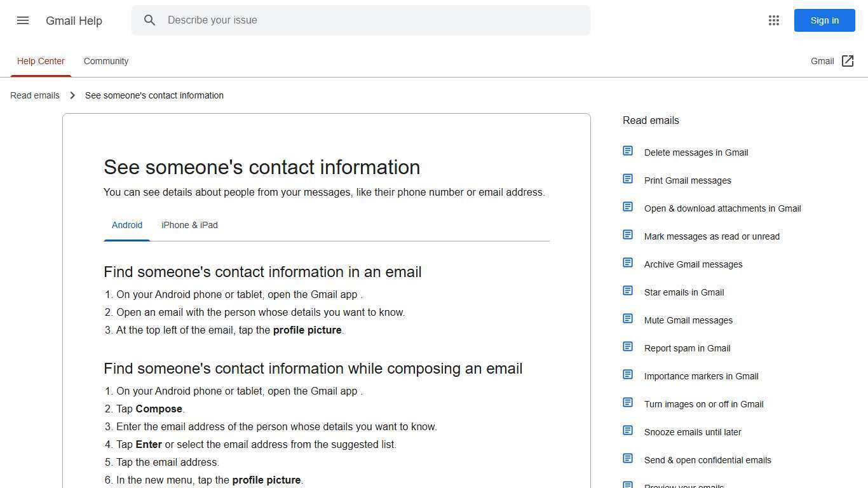Open the navigation hamburger menu
This screenshot has height=488, width=868.
click(x=23, y=20)
